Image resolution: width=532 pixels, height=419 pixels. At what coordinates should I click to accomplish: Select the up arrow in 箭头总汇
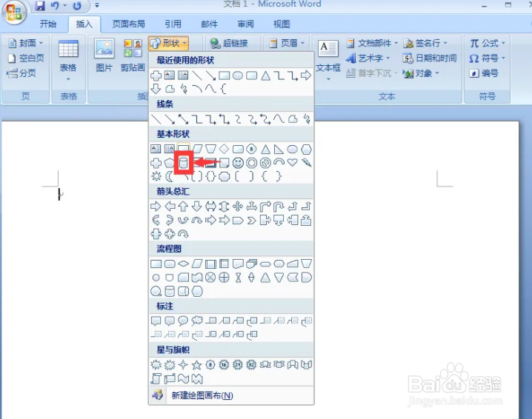pyautogui.click(x=183, y=206)
